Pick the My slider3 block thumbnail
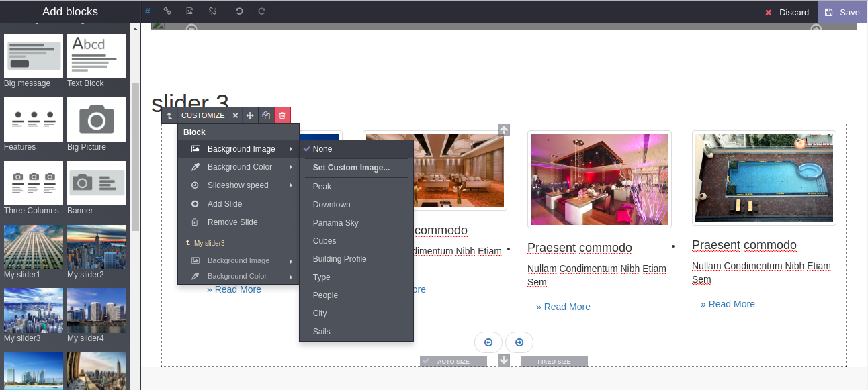The width and height of the screenshot is (868, 390). [x=34, y=311]
